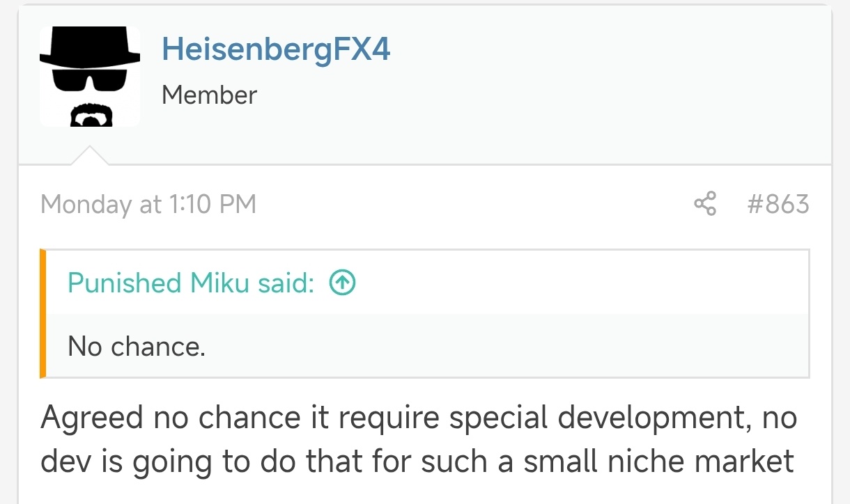850x504 pixels.
Task: Click the black hat in the avatar
Action: point(90,50)
